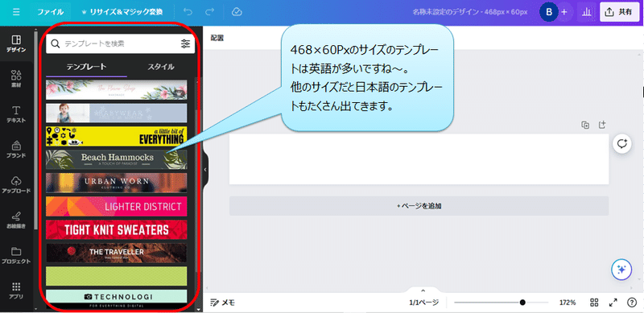
Task: Select the Urban Worn template
Action: 116,183
